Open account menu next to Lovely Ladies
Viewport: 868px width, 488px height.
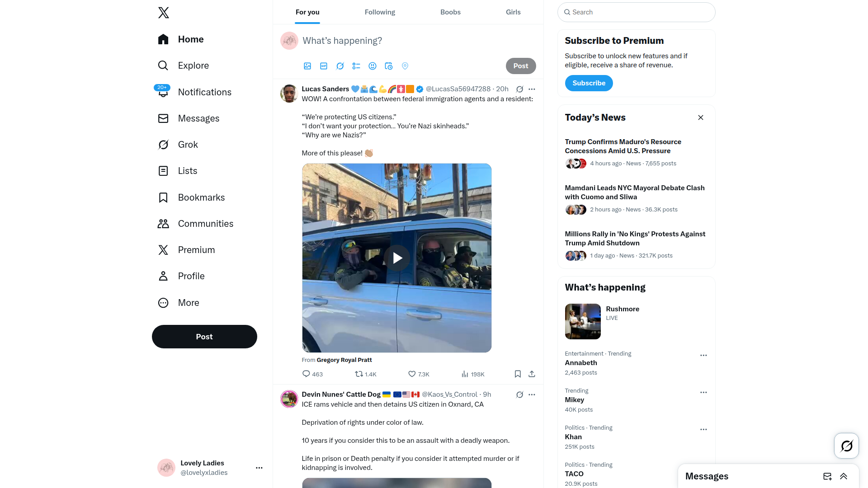259,468
